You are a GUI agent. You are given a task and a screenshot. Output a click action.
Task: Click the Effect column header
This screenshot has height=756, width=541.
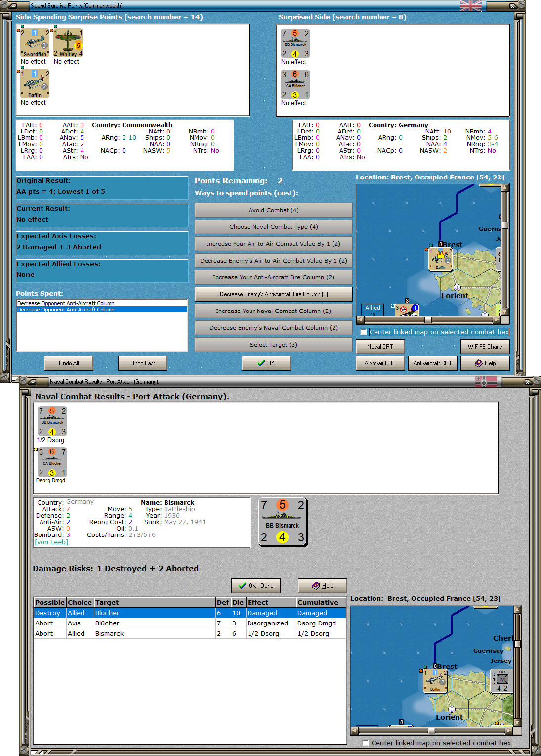tap(271, 602)
